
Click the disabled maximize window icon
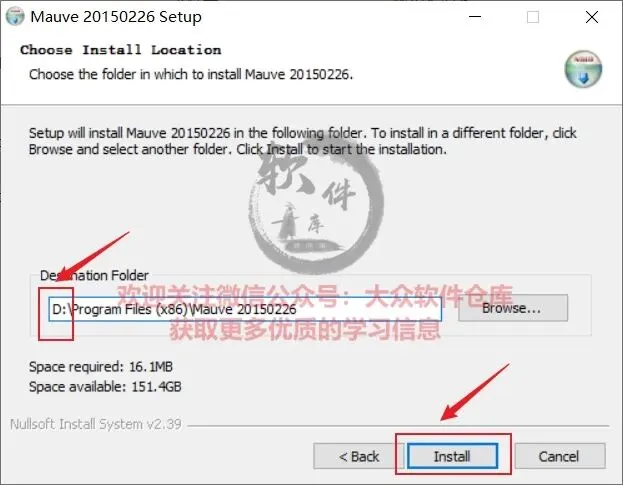pyautogui.click(x=533, y=17)
